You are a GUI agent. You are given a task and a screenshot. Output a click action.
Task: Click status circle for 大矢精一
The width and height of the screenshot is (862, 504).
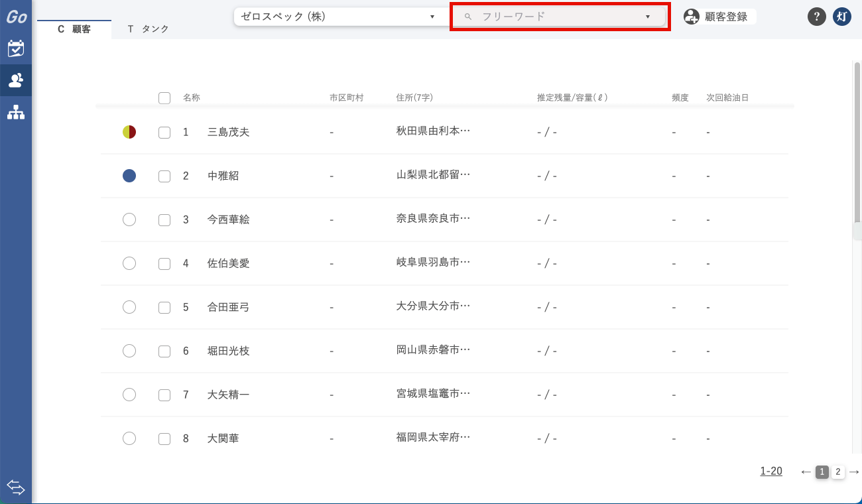(x=129, y=395)
